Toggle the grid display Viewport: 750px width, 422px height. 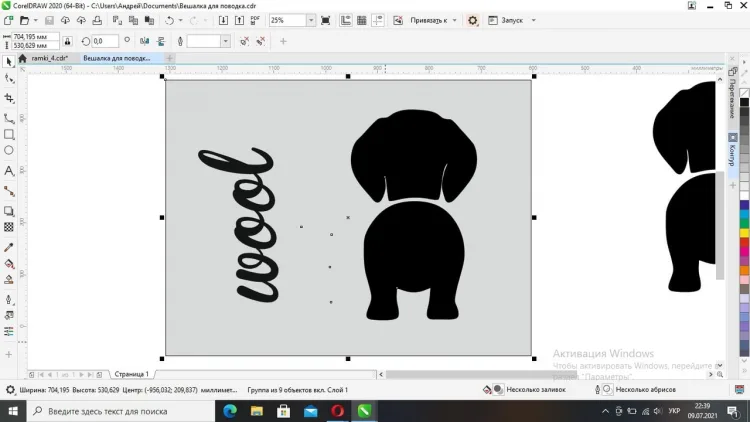pyautogui.click(x=362, y=21)
